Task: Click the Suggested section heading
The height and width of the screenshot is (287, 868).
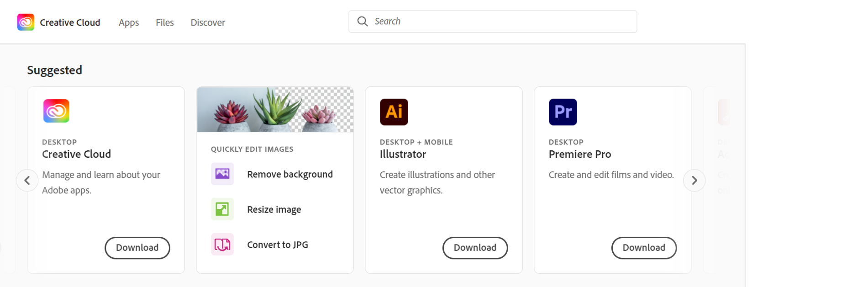Action: point(55,70)
